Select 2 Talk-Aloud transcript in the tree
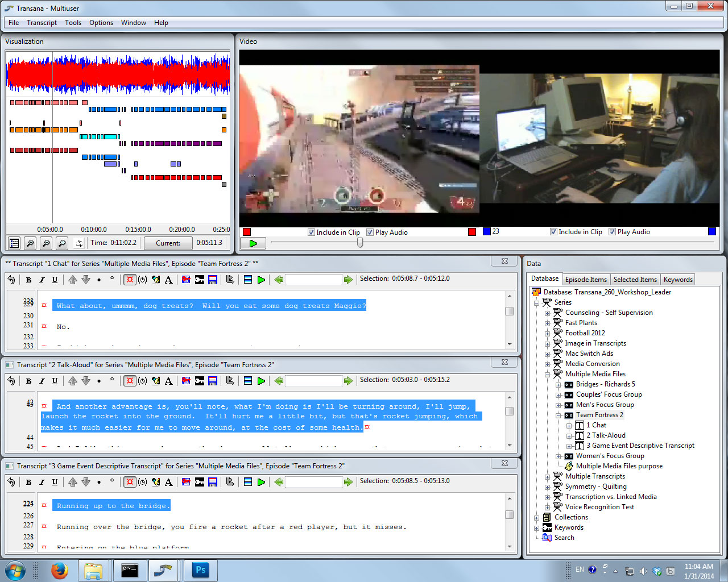The width and height of the screenshot is (728, 582). 606,435
